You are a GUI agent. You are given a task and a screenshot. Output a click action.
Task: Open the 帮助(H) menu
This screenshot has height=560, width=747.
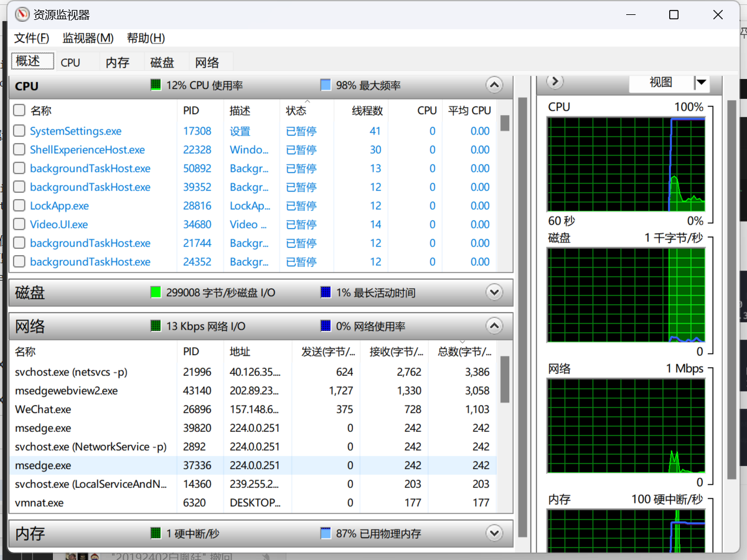(x=146, y=38)
